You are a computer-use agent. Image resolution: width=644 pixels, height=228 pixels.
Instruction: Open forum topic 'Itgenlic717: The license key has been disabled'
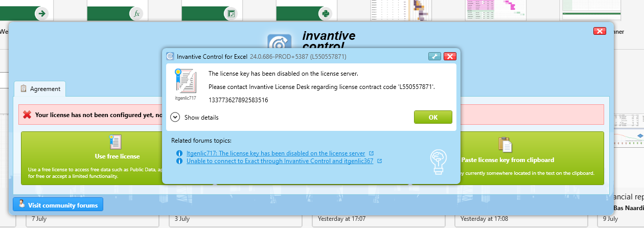pos(275,153)
